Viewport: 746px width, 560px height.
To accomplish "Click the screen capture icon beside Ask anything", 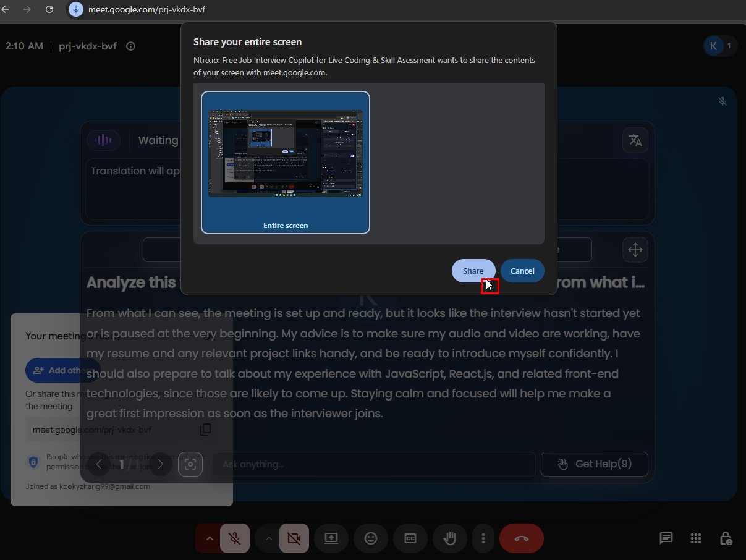I will (190, 464).
